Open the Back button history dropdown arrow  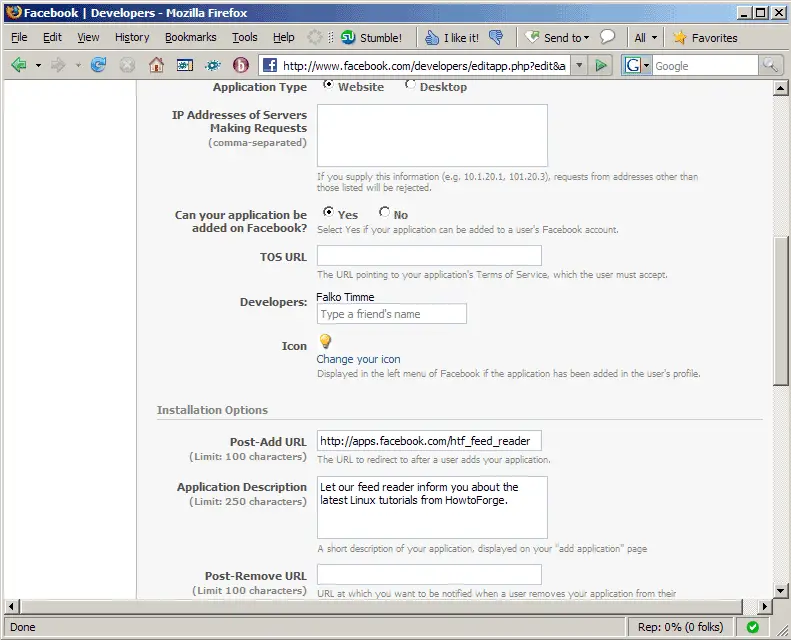point(38,66)
